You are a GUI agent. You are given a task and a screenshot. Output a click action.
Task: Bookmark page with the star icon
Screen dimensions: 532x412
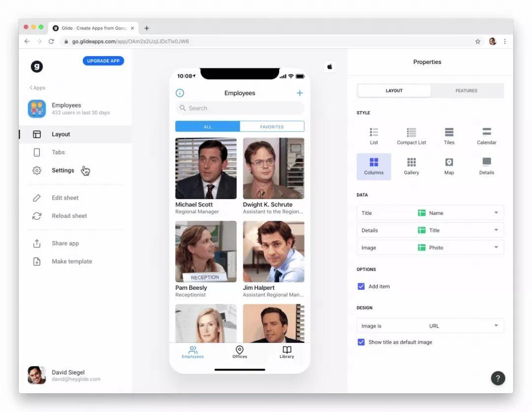pos(478,41)
